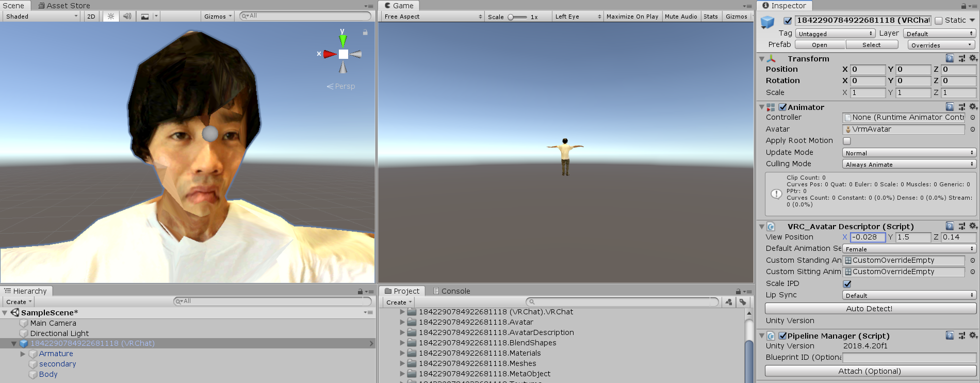Click Project search by label icon
980x383 pixels.
742,302
